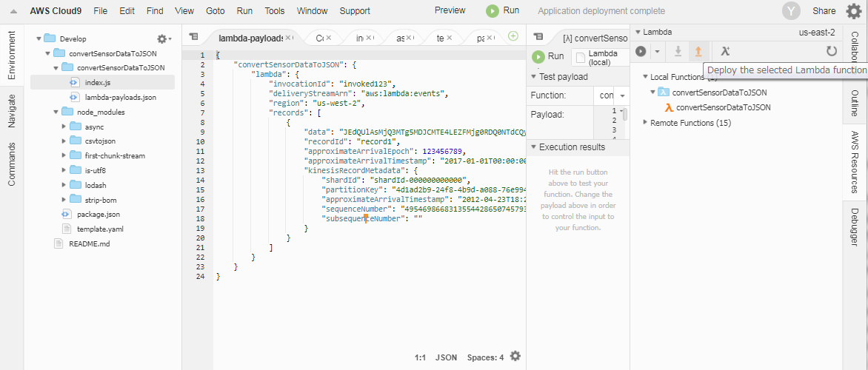Viewport: 868px width, 370px height.
Task: Open the Commands side panel tab
Action: [x=12, y=164]
